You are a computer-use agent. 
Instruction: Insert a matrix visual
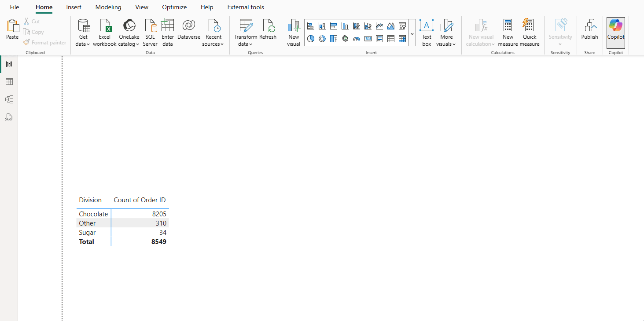[402, 39]
